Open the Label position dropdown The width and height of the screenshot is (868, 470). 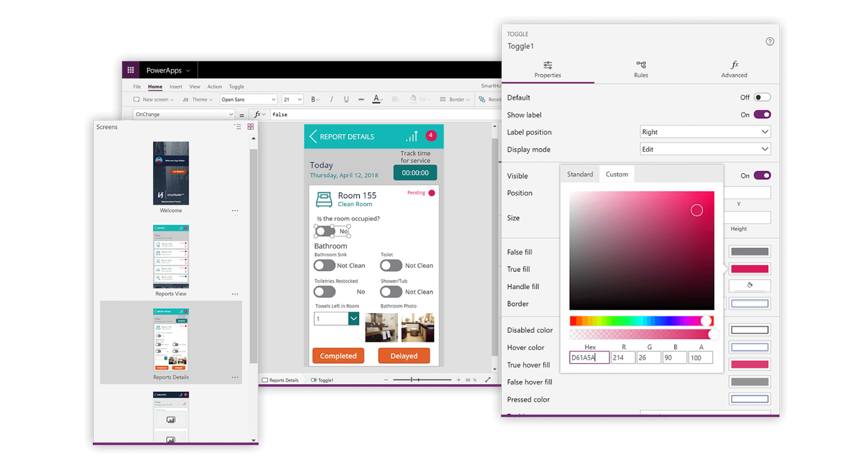click(x=705, y=132)
